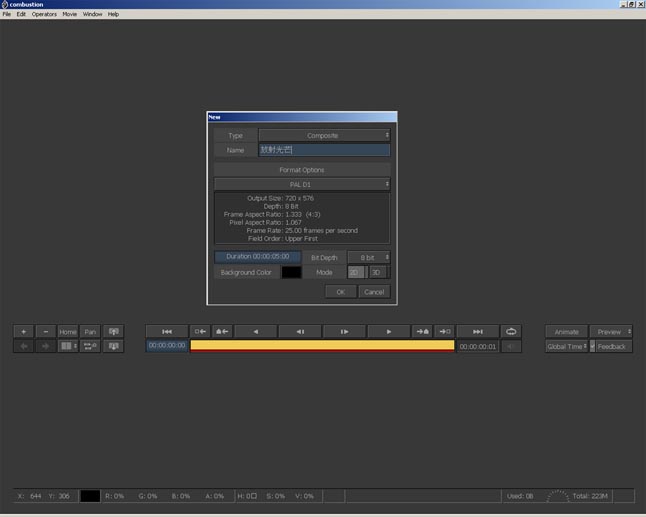Go to first frame
Viewport: 646px width, 517px height.
167,332
